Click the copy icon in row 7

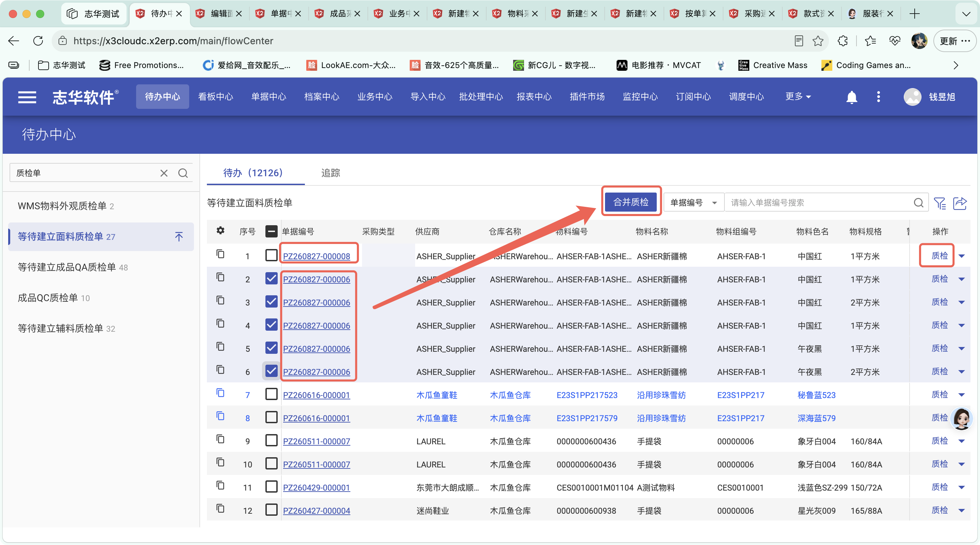click(x=220, y=393)
